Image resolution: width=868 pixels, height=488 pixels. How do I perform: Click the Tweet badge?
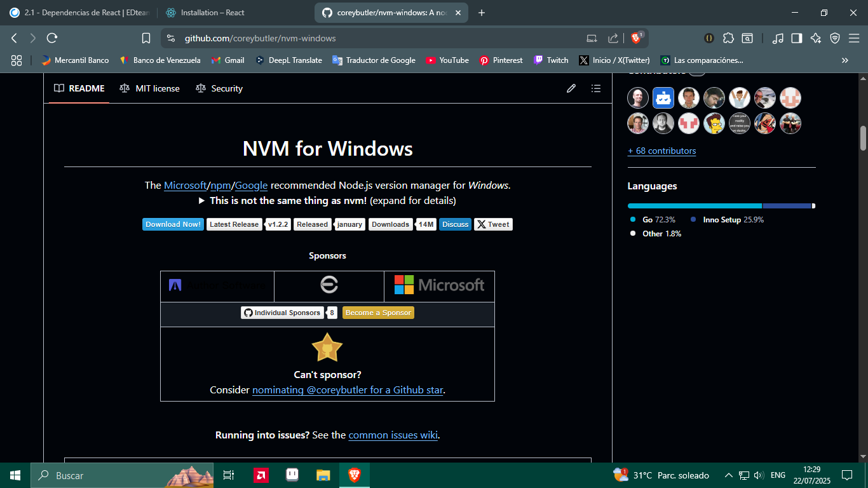pos(493,224)
